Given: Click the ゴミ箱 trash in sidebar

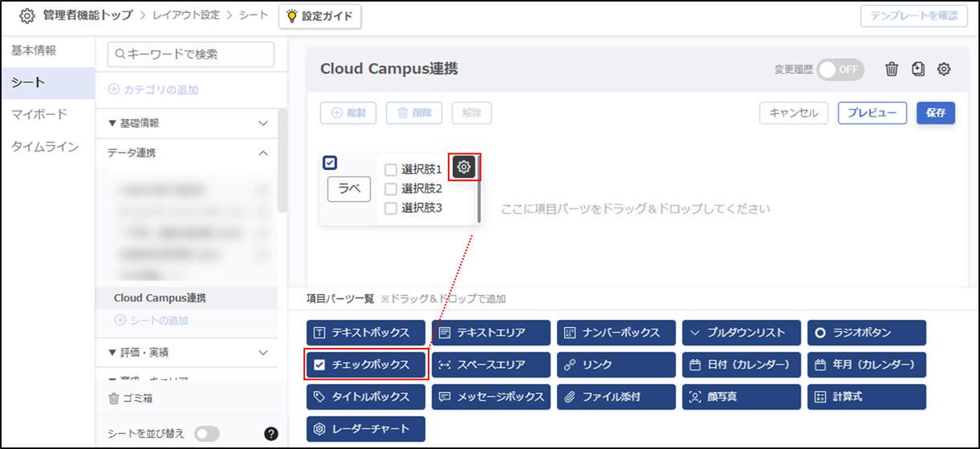Looking at the screenshot, I should pyautogui.click(x=130, y=398).
